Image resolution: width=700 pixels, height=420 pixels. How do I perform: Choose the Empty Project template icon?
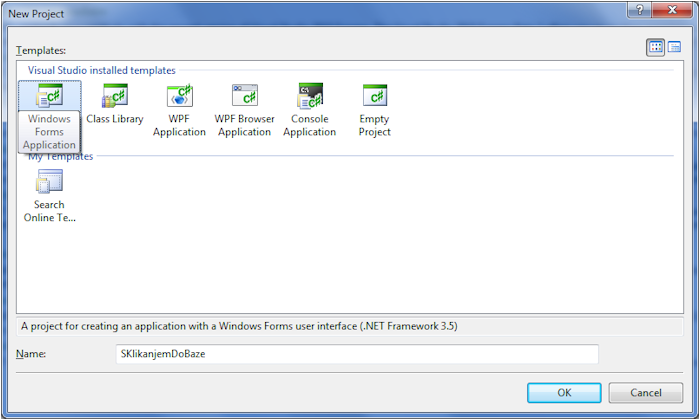[x=375, y=96]
